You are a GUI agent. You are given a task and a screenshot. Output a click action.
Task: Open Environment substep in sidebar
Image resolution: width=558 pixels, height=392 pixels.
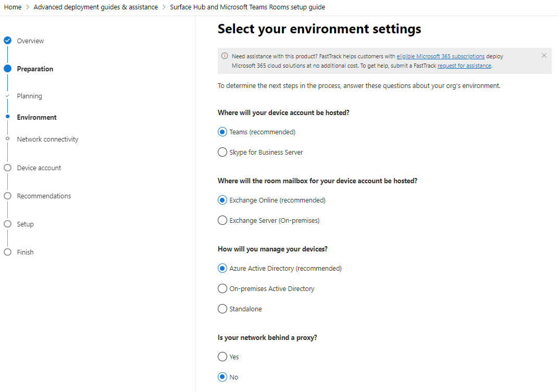click(36, 118)
